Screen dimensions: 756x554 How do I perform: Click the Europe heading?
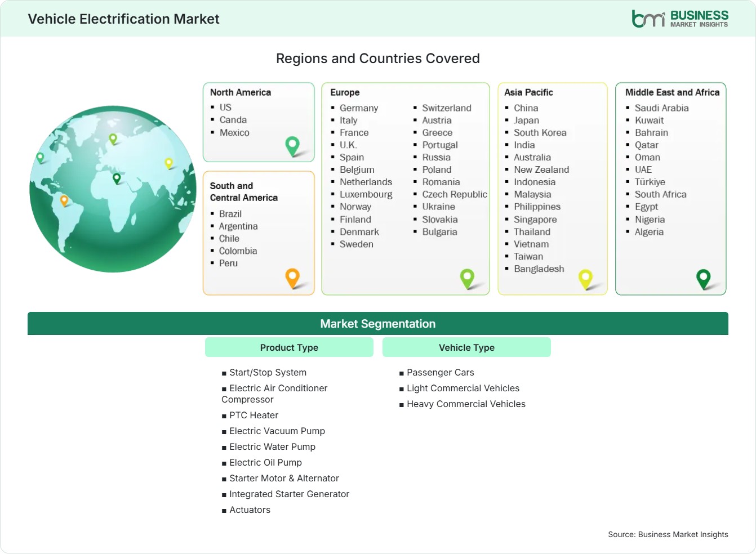(x=345, y=92)
